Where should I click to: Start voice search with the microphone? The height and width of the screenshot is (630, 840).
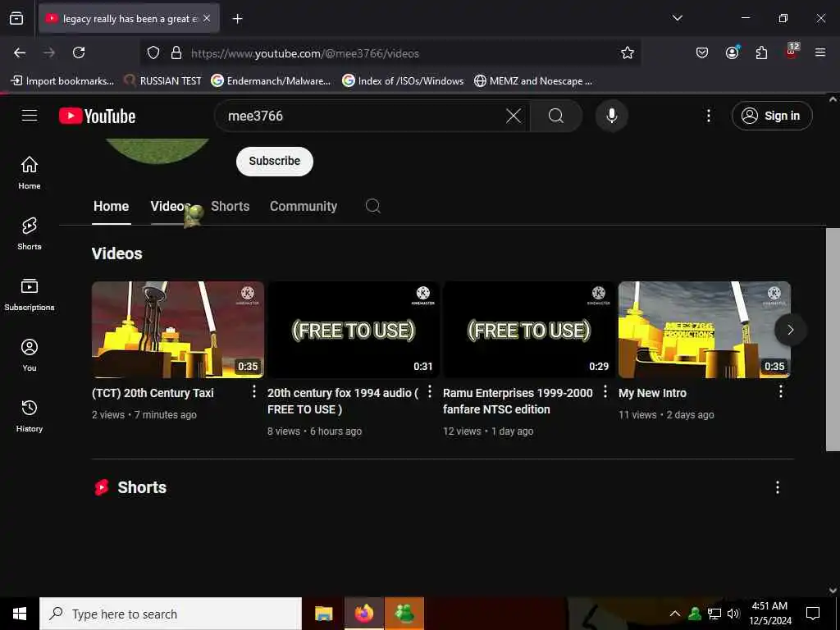click(611, 116)
